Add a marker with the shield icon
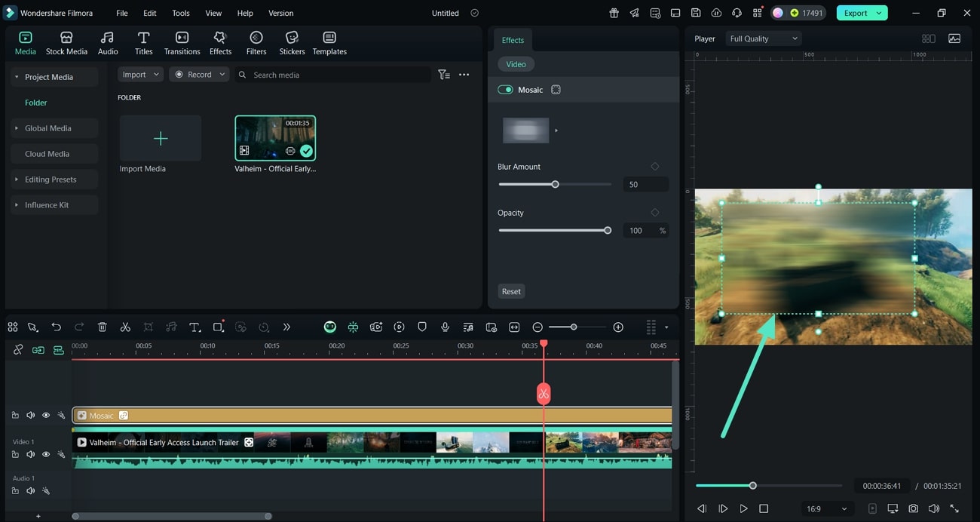The width and height of the screenshot is (980, 522). [422, 327]
